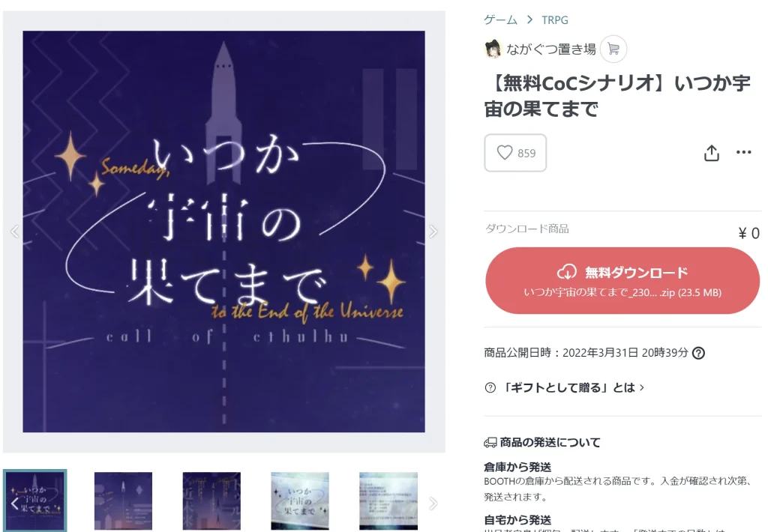
Task: Select the fifth thumbnail with text details
Action: pos(388,501)
